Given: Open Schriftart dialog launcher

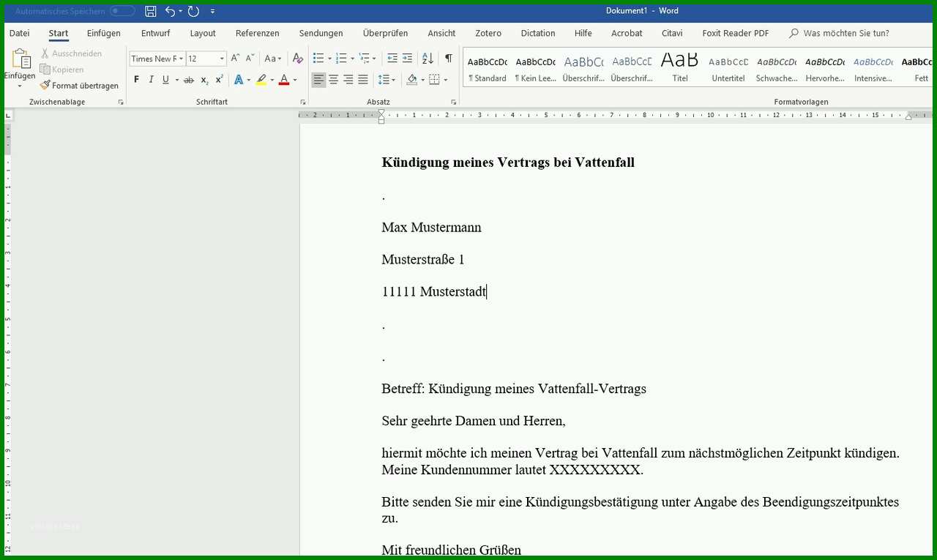Looking at the screenshot, I should click(x=303, y=102).
